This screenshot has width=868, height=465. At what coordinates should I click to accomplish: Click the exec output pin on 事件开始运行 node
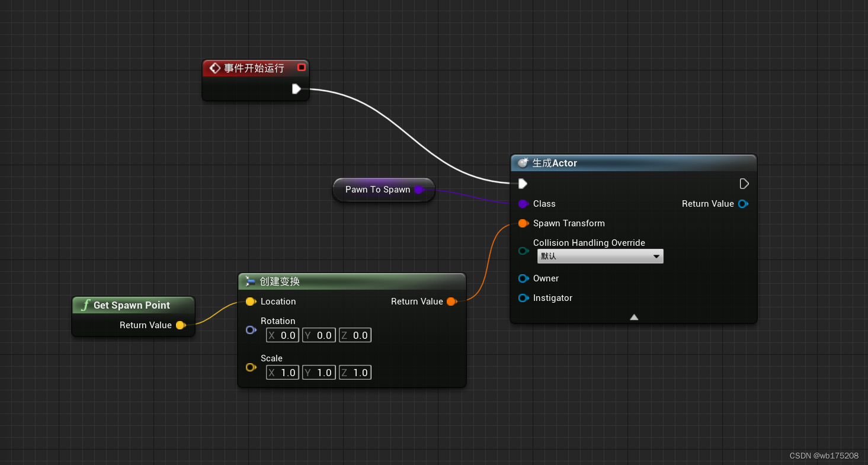(x=296, y=89)
